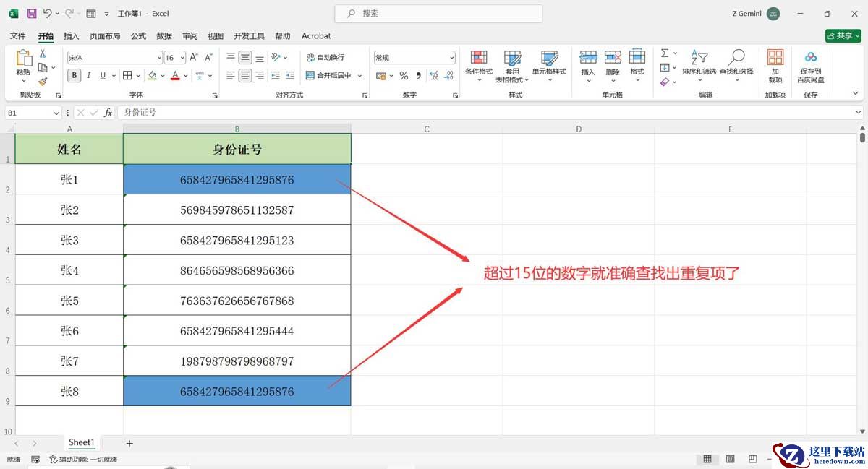Expand the 条件格式 dropdown

coord(479,80)
